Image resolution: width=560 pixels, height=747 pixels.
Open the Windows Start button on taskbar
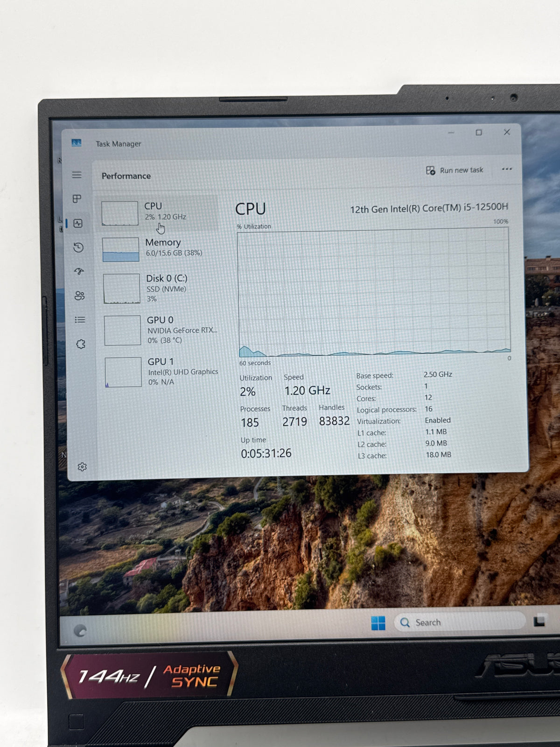(x=378, y=623)
